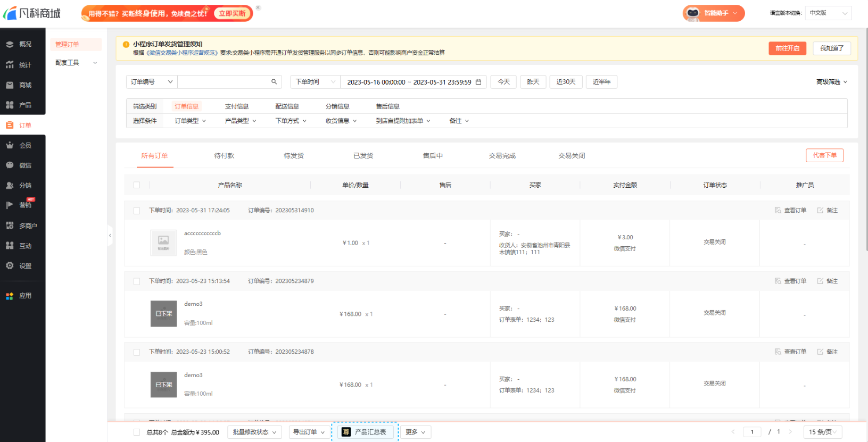
Task: Expand the 高级筛选 advanced filter
Action: pyautogui.click(x=831, y=82)
